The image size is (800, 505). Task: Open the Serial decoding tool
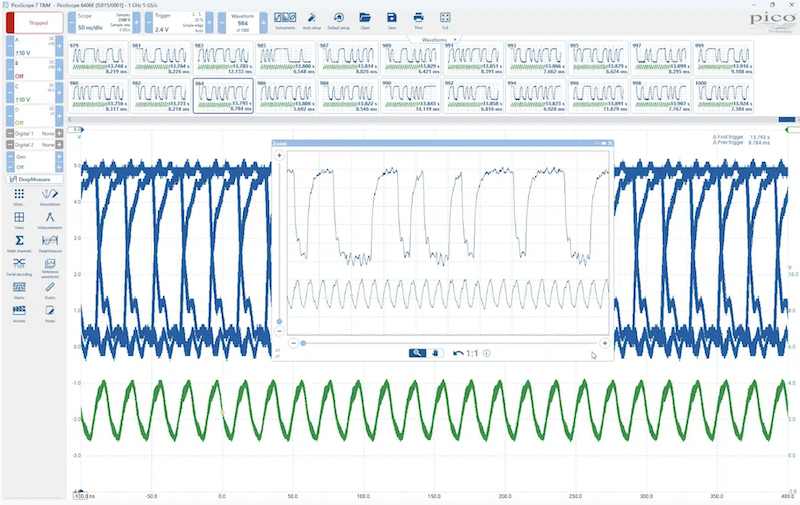pyautogui.click(x=19, y=265)
